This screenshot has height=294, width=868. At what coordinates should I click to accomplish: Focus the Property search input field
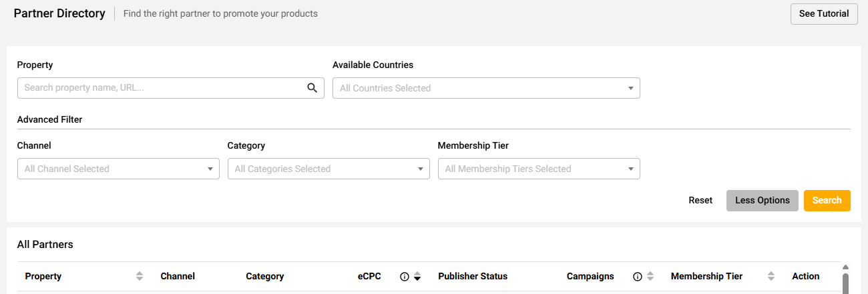tap(162, 88)
